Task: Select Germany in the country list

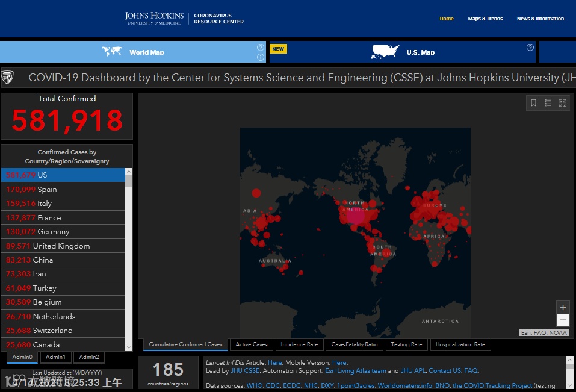Action: (63, 232)
